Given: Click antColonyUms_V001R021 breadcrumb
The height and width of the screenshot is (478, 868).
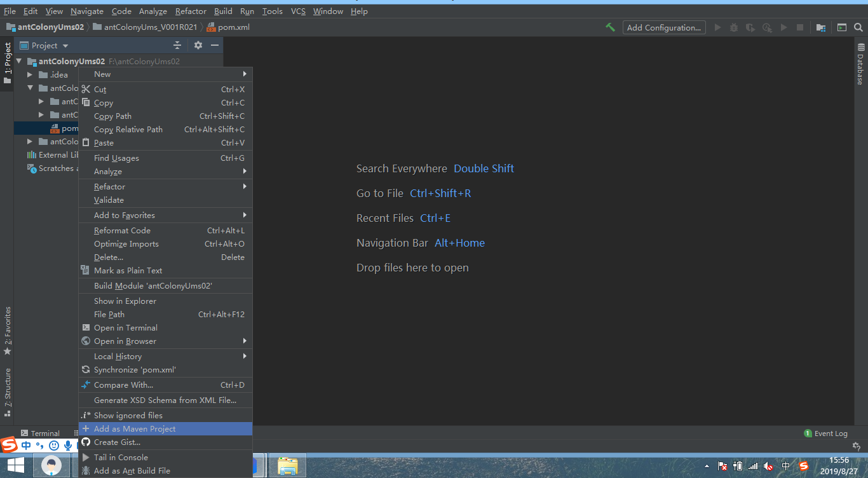Looking at the screenshot, I should pos(145,27).
